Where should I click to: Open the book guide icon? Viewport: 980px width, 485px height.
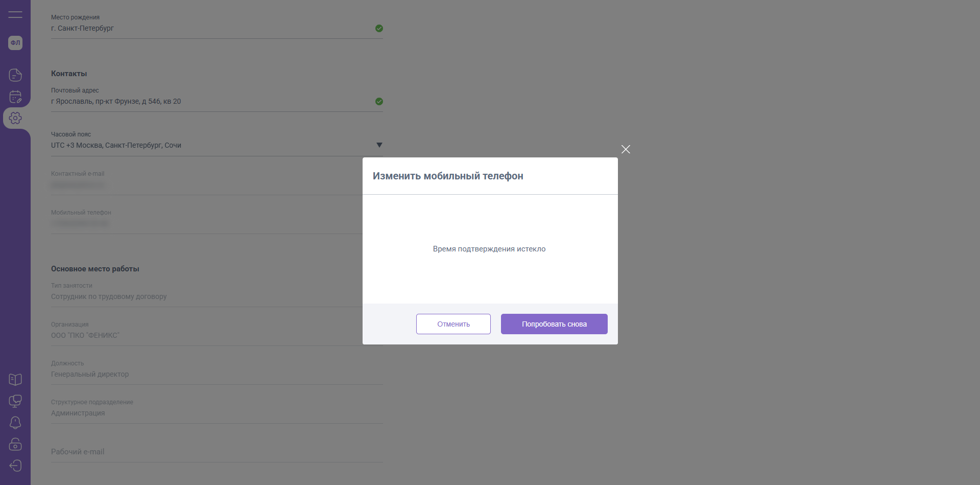pyautogui.click(x=15, y=380)
